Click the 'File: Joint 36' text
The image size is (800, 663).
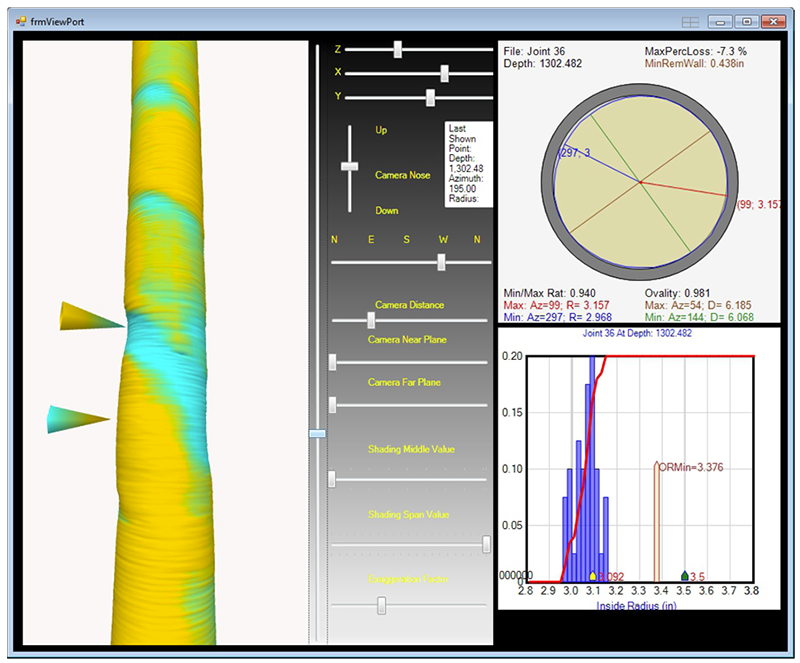534,52
